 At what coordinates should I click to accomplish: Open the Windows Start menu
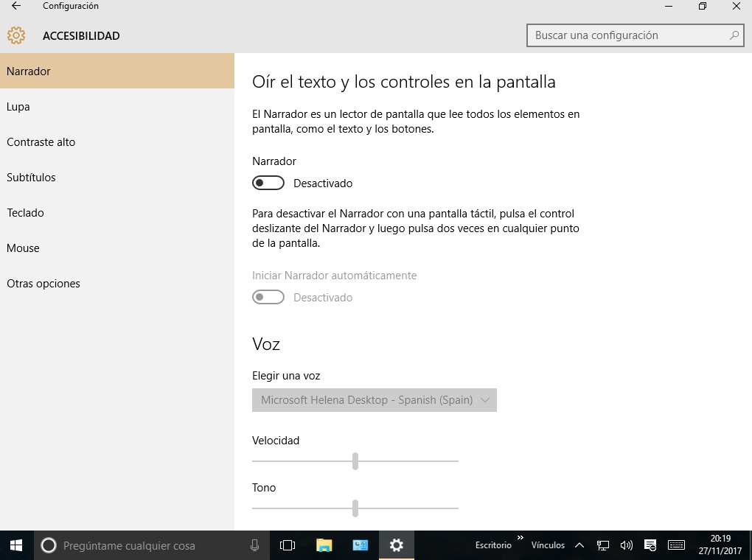[15, 545]
